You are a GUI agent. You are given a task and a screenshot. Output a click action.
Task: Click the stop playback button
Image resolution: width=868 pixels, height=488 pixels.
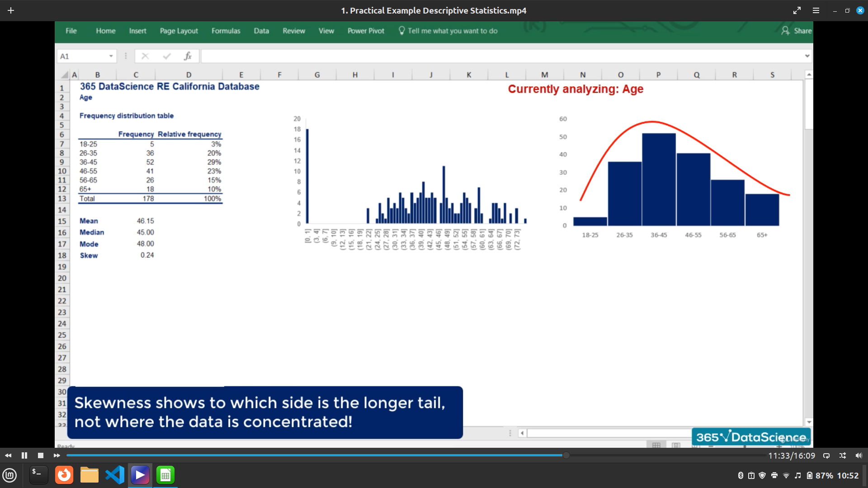(x=41, y=455)
